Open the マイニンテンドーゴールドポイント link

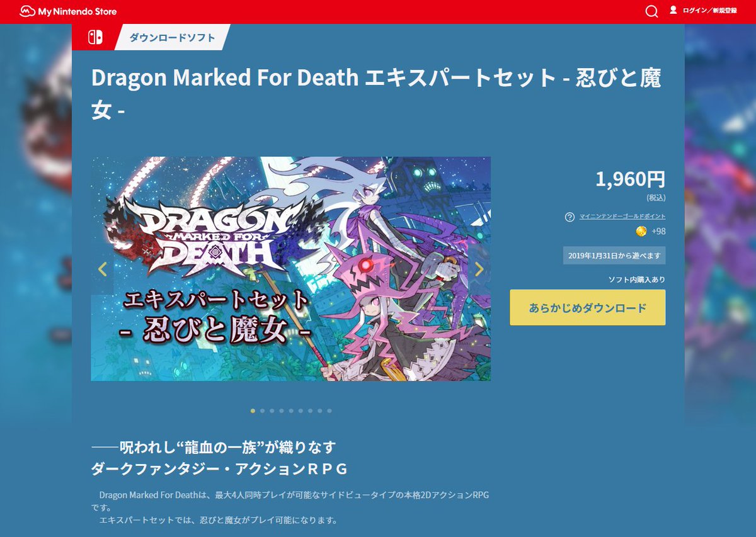(622, 217)
